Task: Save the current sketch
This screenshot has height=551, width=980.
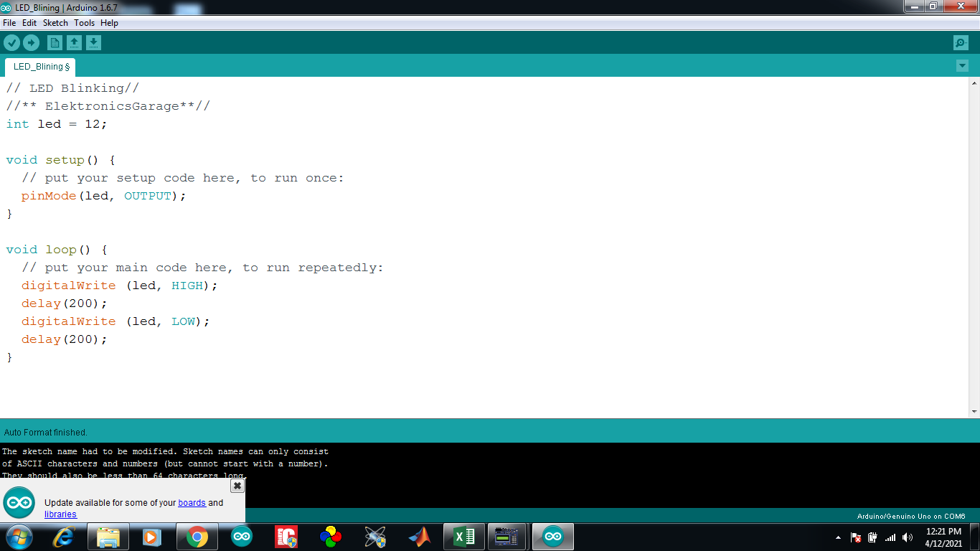Action: point(93,42)
